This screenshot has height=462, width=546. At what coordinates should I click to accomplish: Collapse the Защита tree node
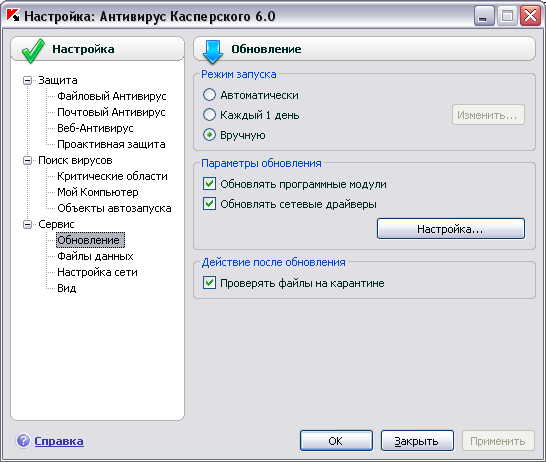(x=27, y=80)
